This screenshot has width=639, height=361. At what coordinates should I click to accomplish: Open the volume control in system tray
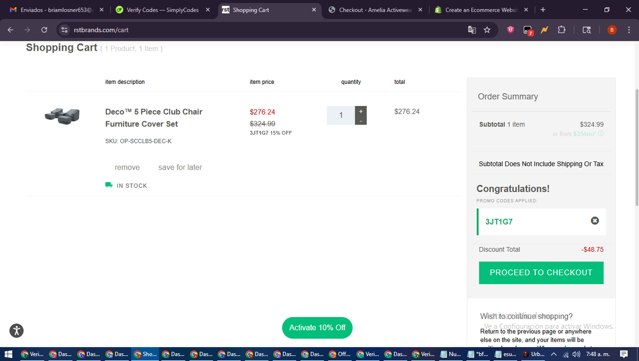point(576,354)
